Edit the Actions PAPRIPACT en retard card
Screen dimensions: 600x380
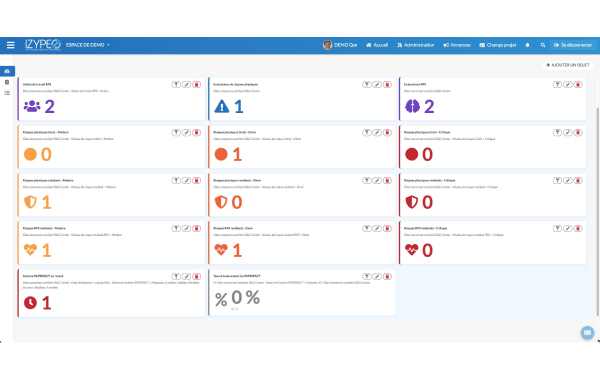[186, 276]
